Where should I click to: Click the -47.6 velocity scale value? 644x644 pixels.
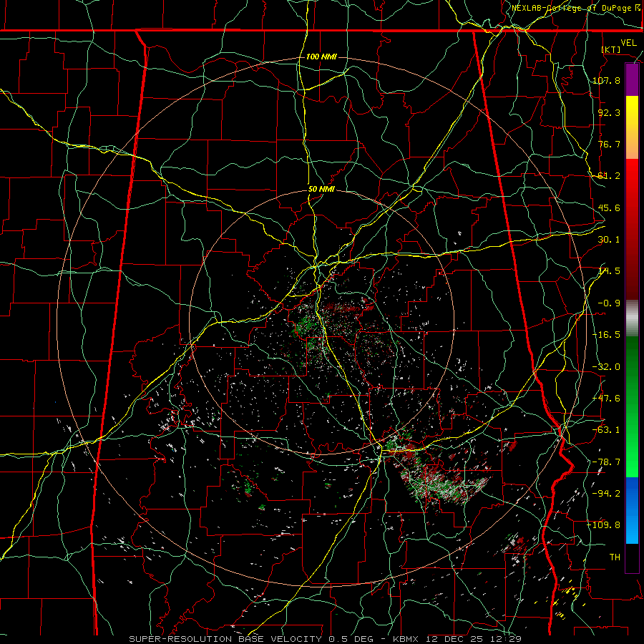click(607, 399)
